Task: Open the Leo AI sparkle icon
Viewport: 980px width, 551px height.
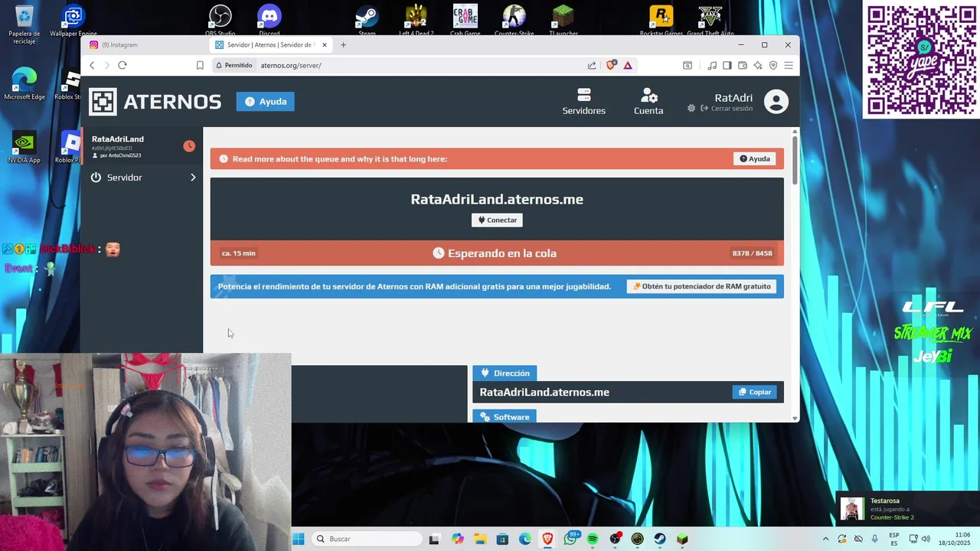Action: point(758,65)
